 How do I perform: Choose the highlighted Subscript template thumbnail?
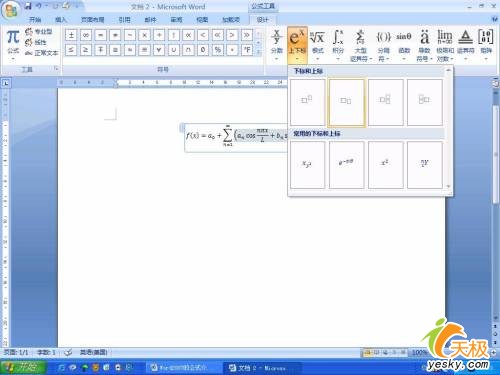pos(346,102)
